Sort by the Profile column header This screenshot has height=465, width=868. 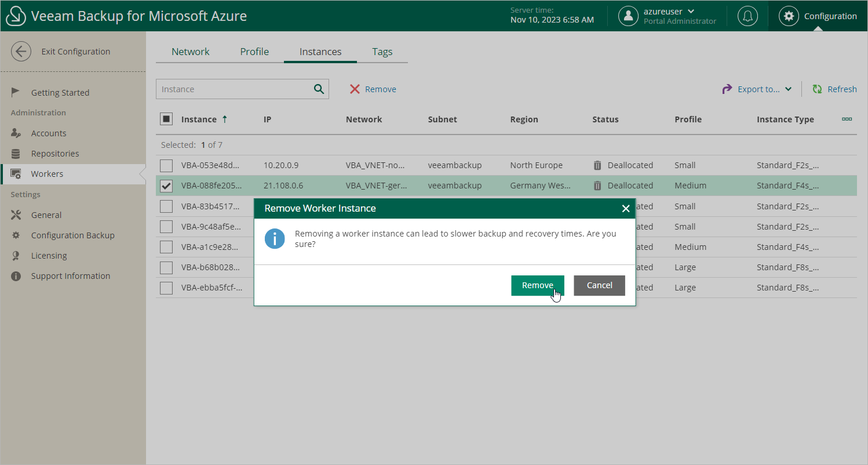tap(688, 119)
